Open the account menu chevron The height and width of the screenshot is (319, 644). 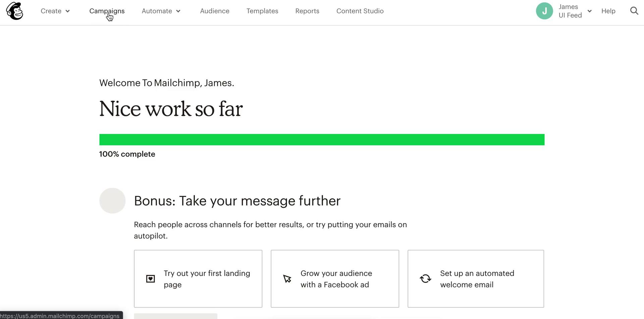(590, 11)
